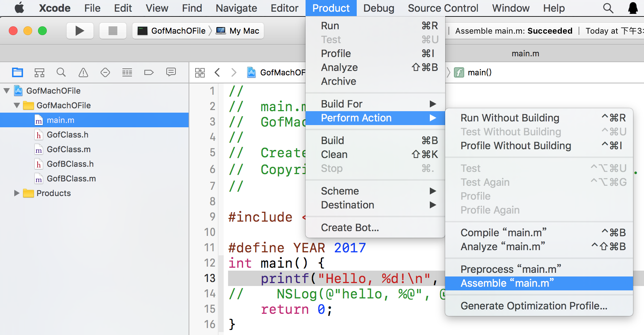644x335 pixels.
Task: Click the Stop button in toolbar
Action: (113, 31)
